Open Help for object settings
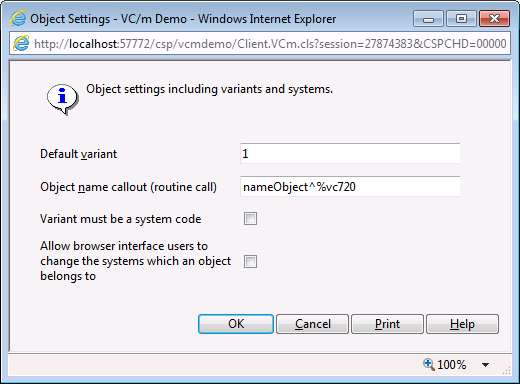Screen dimensions: 520x384 [x=462, y=324]
